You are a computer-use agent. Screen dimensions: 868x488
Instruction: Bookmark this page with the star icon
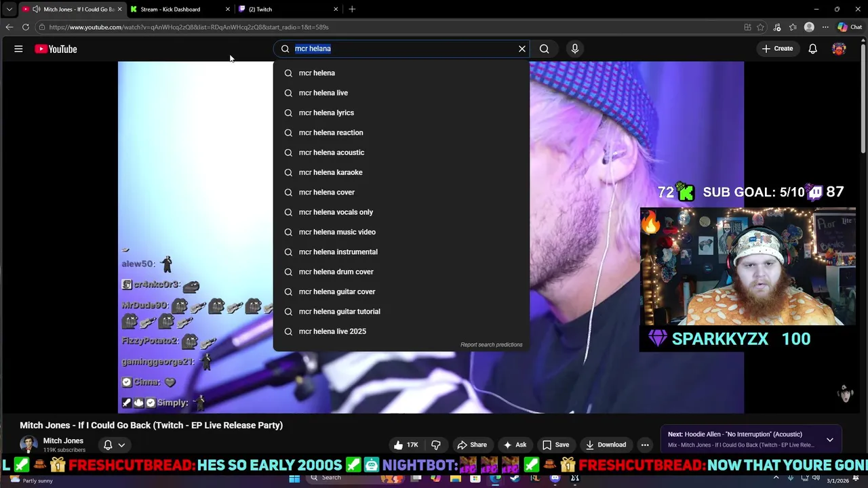(x=760, y=27)
